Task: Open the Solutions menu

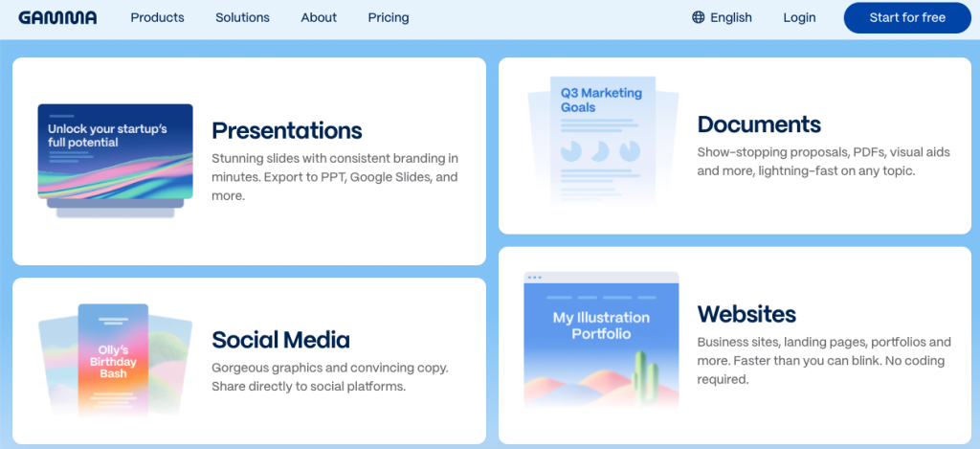Action: tap(242, 17)
